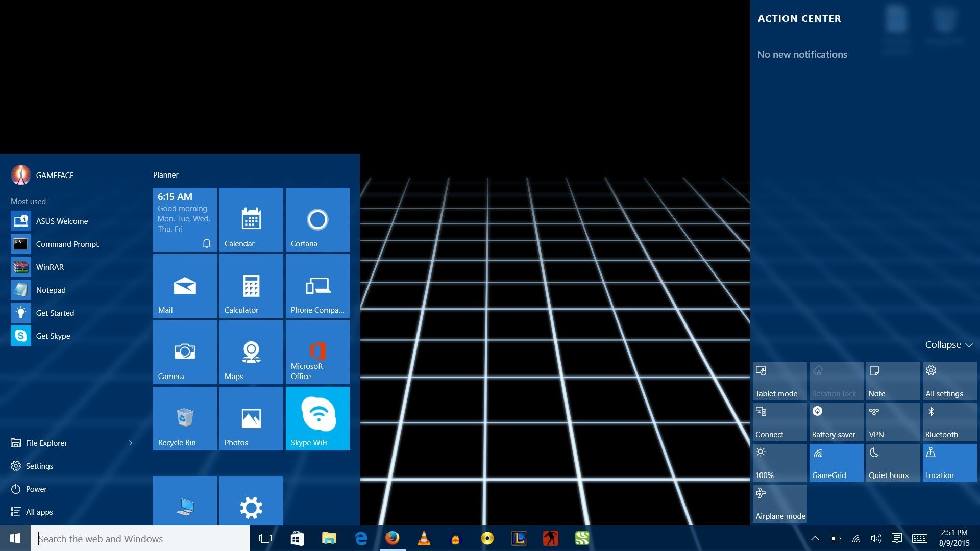Open File Explorer taskbar icon
The width and height of the screenshot is (980, 551).
tap(329, 538)
